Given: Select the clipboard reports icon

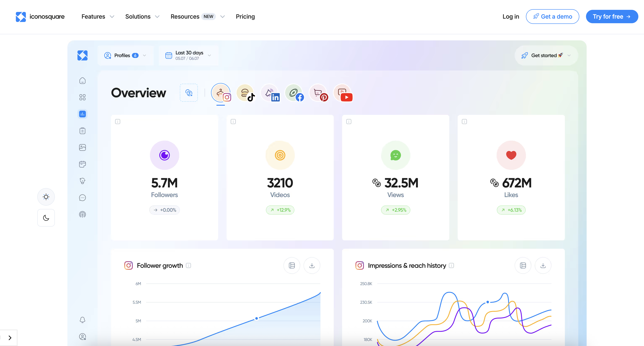Looking at the screenshot, I should [82, 131].
